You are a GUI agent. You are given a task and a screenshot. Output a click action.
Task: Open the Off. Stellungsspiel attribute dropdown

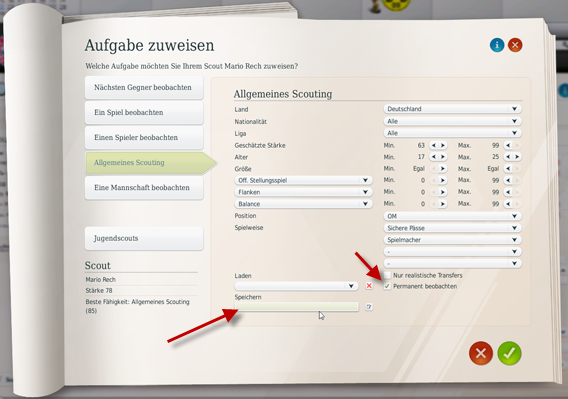click(x=304, y=180)
